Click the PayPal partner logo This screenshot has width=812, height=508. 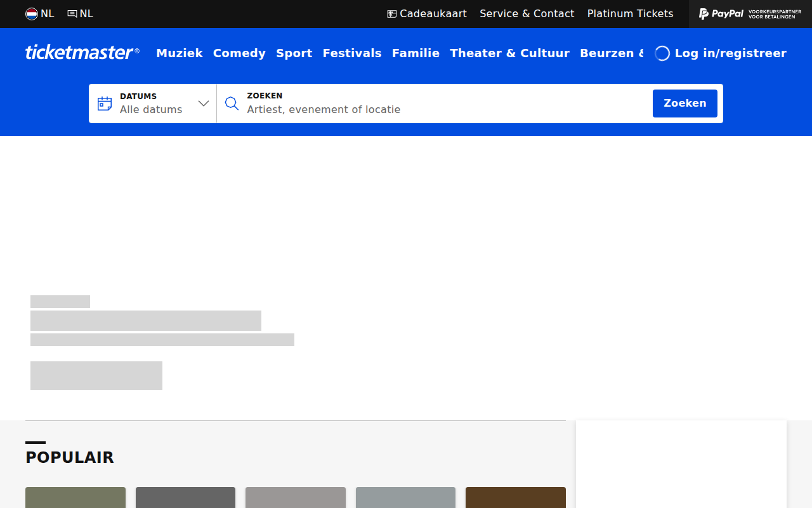coord(750,14)
